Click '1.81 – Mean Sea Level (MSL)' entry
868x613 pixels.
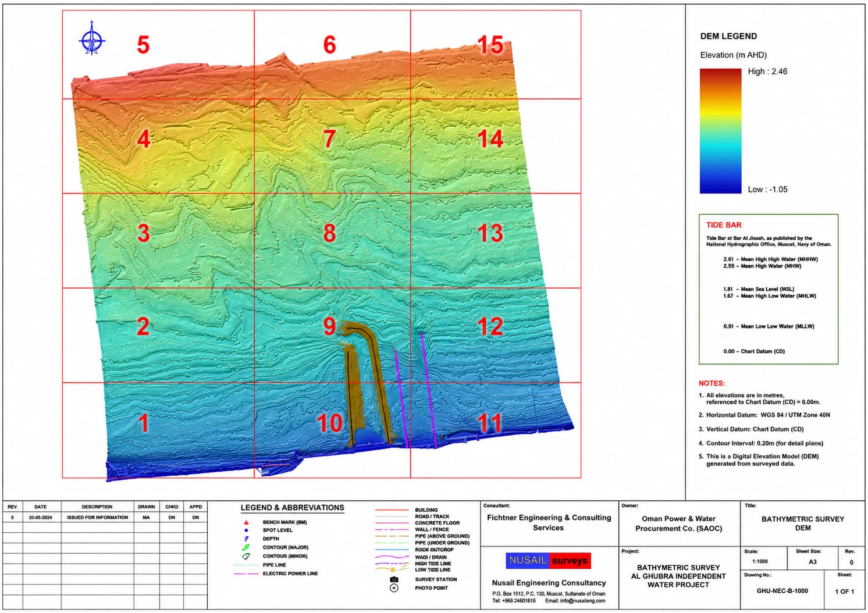tap(759, 289)
